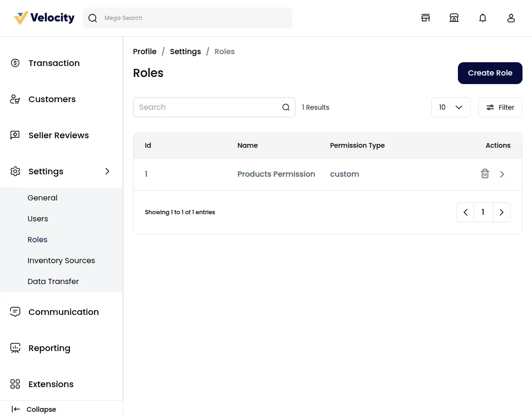Select Inventory Sources in sidebar

click(61, 261)
